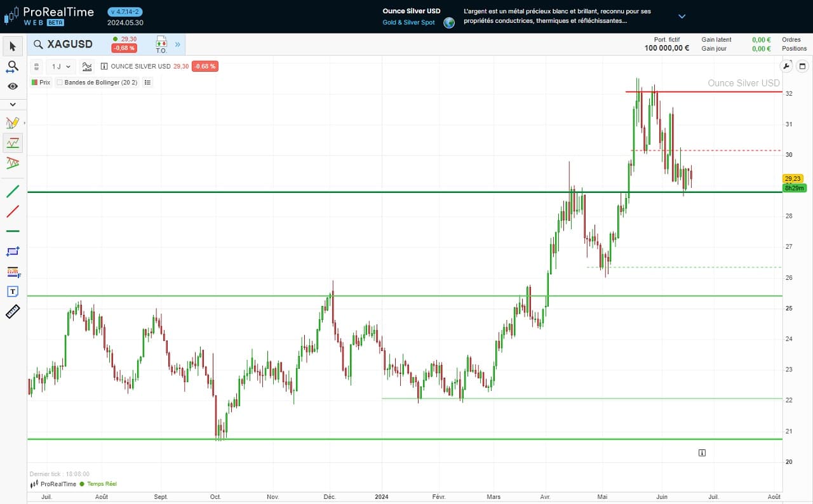Select the ruler measurement tool
The height and width of the screenshot is (504, 813).
(x=13, y=312)
